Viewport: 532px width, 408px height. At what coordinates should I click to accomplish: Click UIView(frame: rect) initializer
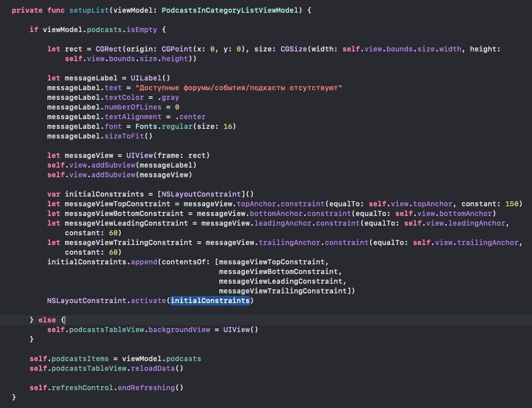(x=168, y=155)
